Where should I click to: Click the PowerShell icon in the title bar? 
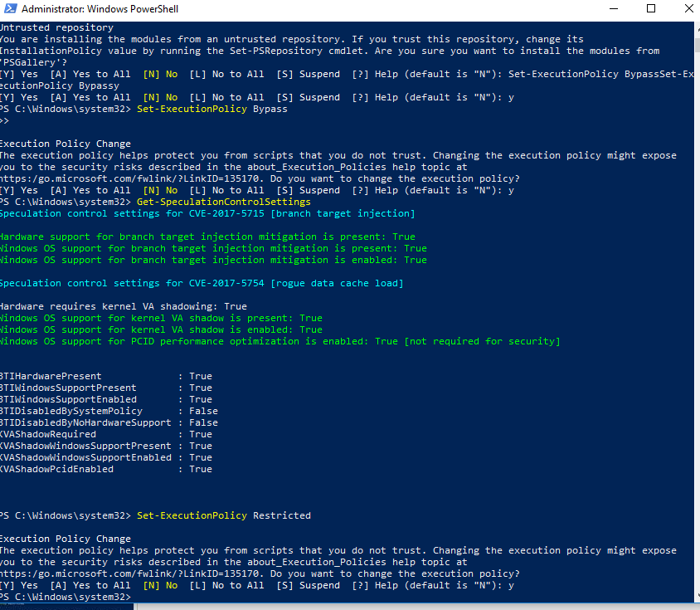12,9
